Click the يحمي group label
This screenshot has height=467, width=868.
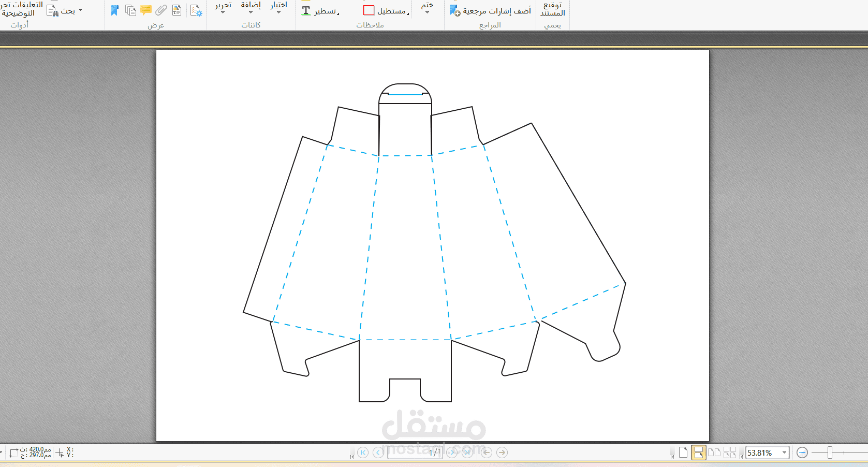(553, 25)
